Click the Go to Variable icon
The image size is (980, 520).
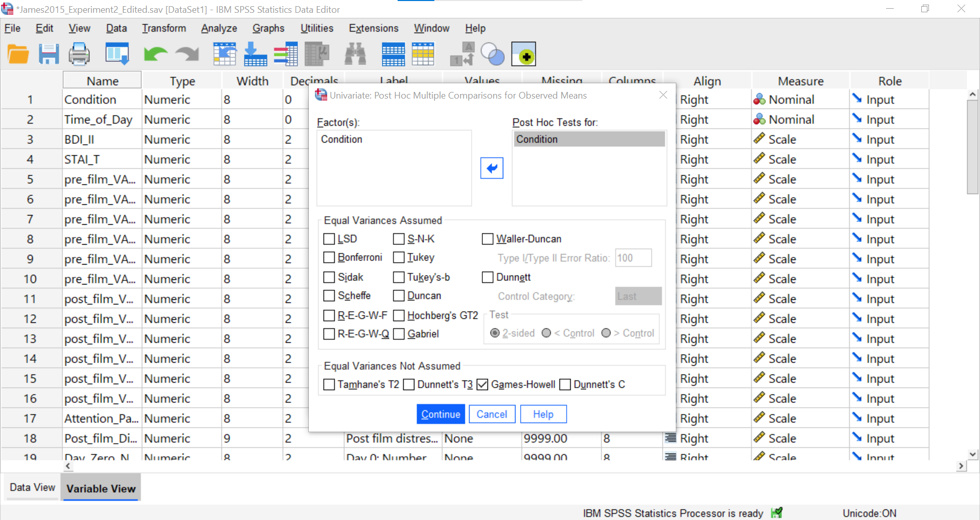[255, 54]
